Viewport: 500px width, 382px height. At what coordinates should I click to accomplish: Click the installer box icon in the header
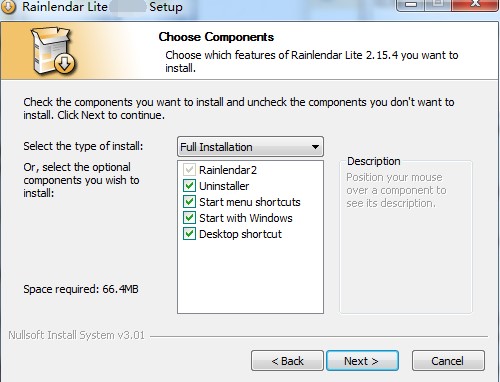pyautogui.click(x=54, y=50)
